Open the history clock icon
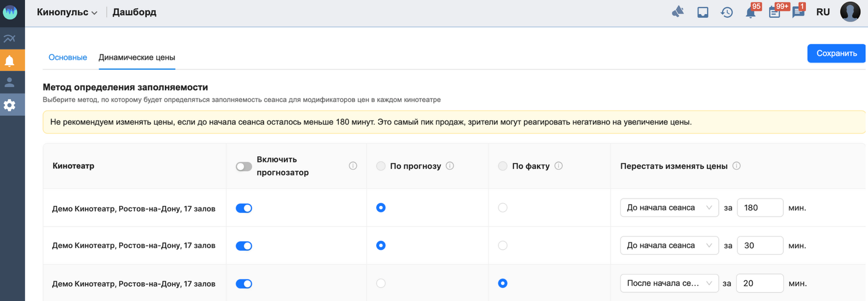This screenshot has height=301, width=868. [x=727, y=12]
